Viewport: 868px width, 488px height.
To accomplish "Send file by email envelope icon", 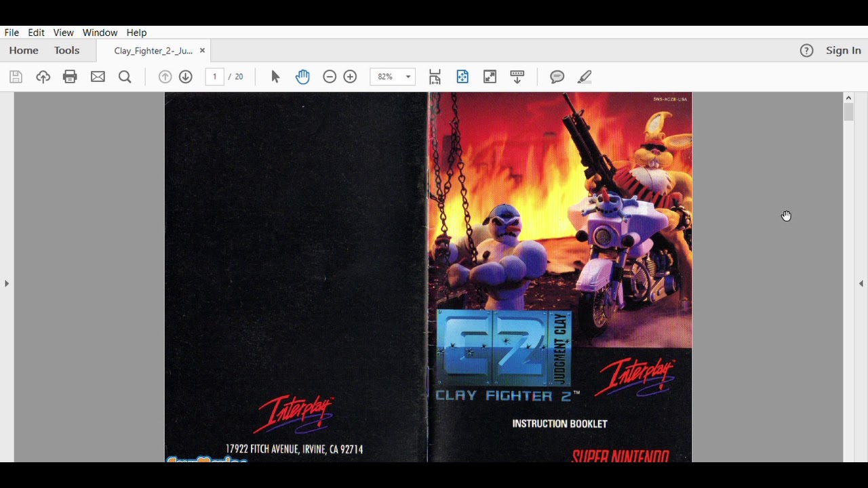I will tap(98, 77).
